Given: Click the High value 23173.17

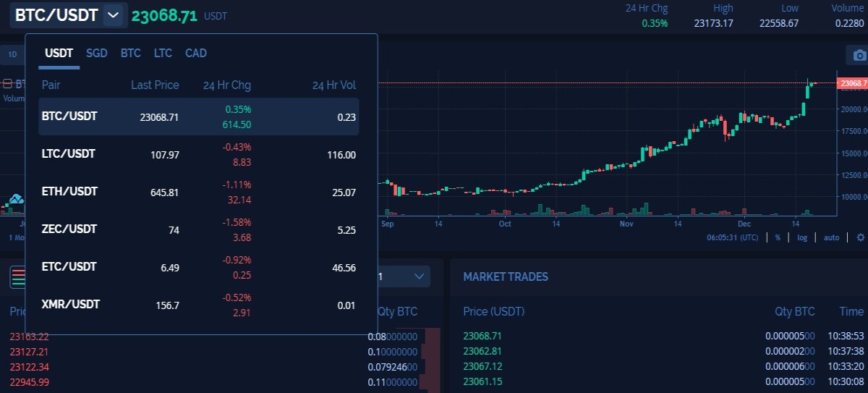Looking at the screenshot, I should tap(713, 23).
